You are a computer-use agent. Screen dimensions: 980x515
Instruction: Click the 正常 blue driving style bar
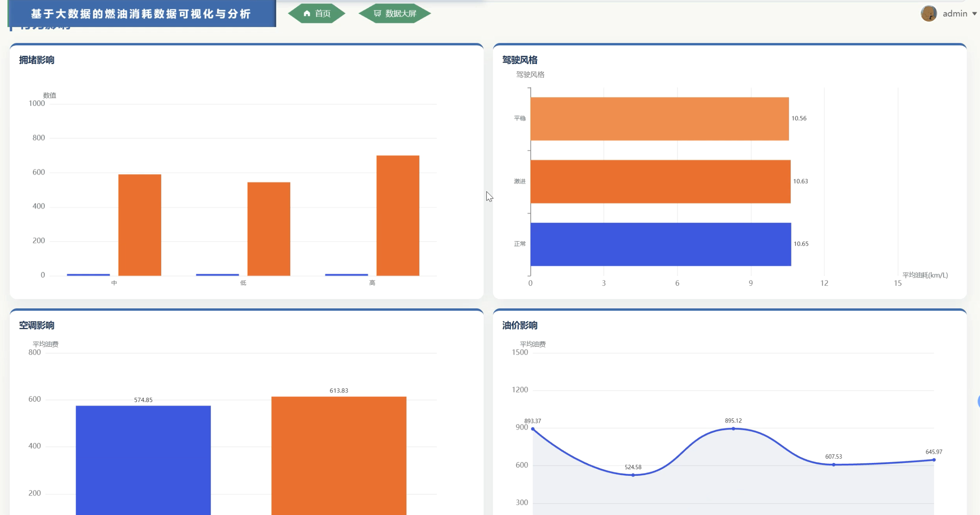[661, 244]
